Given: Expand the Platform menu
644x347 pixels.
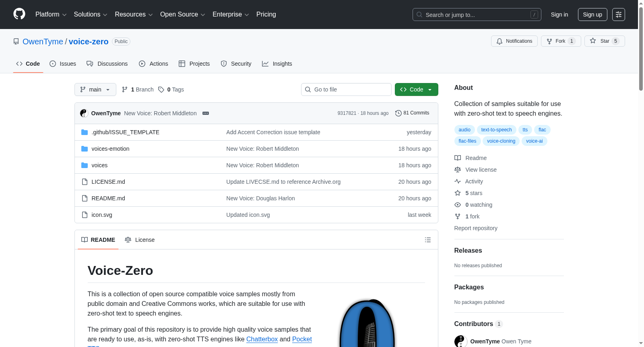Looking at the screenshot, I should pos(51,15).
